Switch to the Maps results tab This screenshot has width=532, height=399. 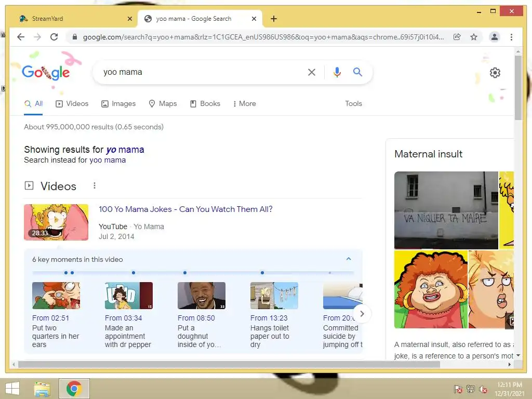(x=163, y=104)
